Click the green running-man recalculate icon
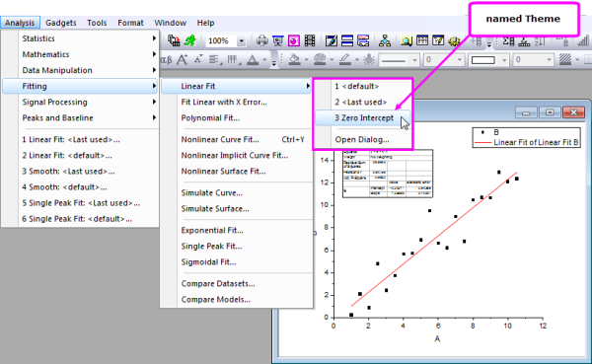 click(x=189, y=40)
